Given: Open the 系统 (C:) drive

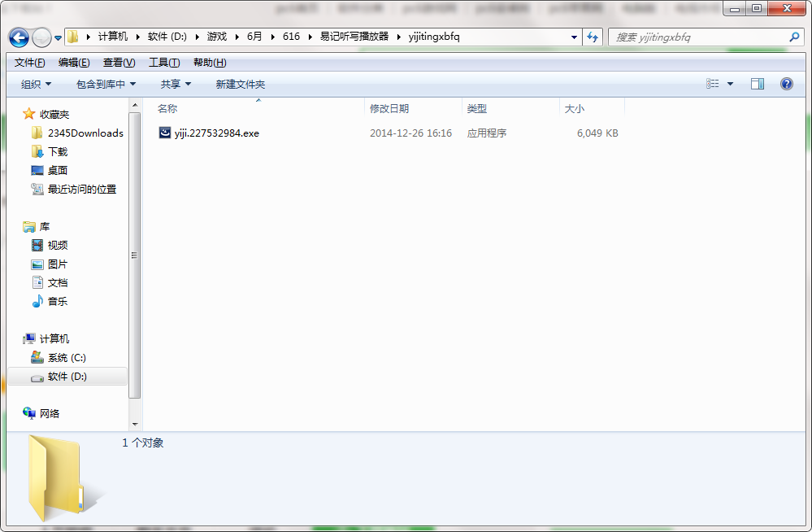Looking at the screenshot, I should [x=67, y=358].
